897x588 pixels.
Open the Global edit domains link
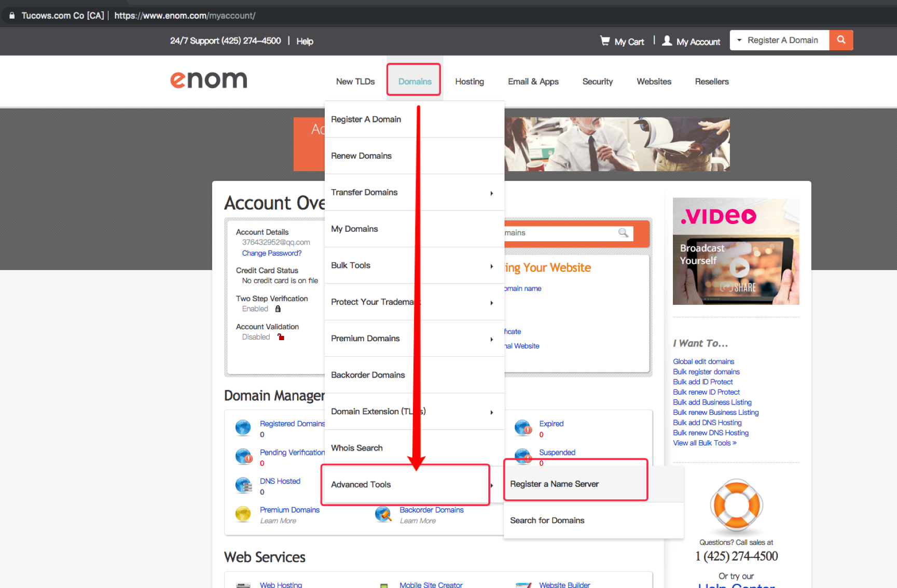(703, 361)
